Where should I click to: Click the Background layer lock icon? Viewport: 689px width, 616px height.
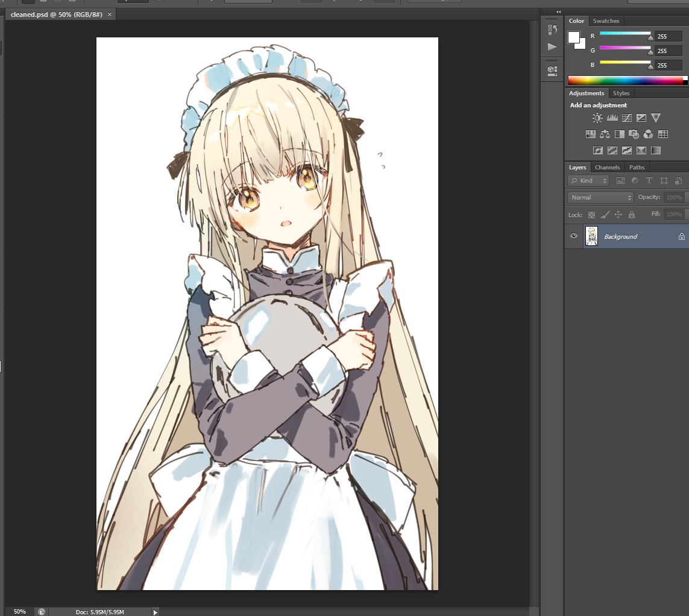coord(682,236)
